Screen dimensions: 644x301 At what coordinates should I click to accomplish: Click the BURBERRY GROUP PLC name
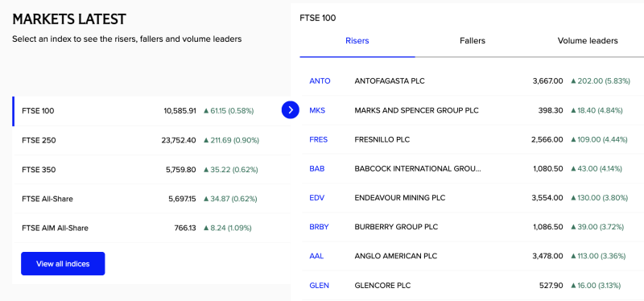click(396, 227)
